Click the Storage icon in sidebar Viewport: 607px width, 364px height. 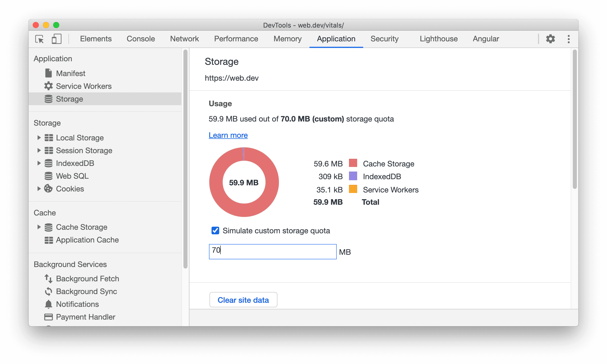48,99
